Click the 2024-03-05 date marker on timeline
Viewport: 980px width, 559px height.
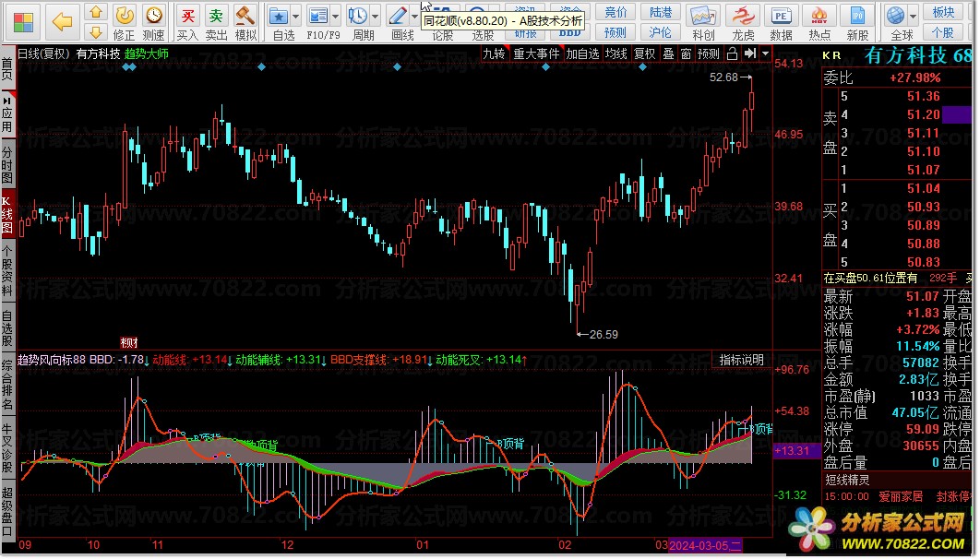pos(705,545)
